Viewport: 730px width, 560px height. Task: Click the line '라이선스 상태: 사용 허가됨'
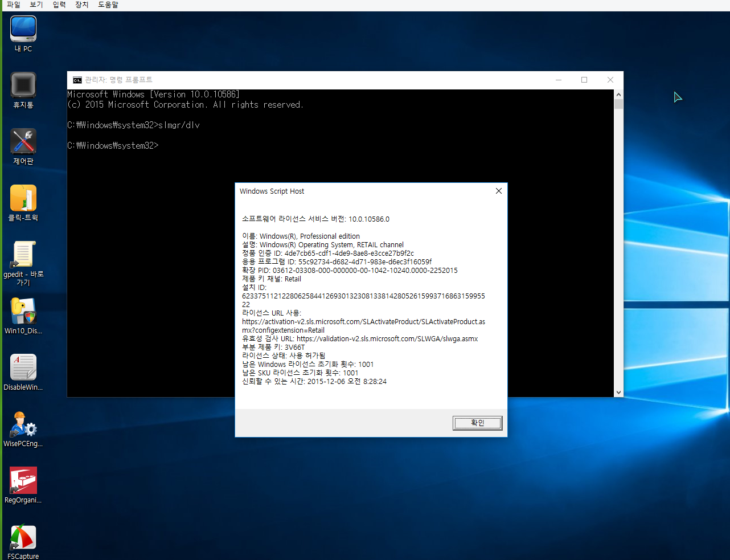pyautogui.click(x=284, y=355)
